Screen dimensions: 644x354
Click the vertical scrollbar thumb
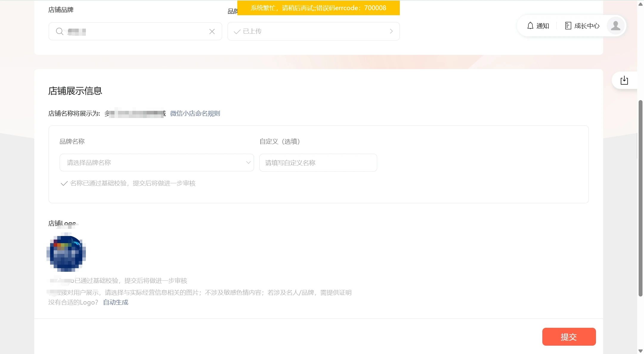tap(640, 198)
